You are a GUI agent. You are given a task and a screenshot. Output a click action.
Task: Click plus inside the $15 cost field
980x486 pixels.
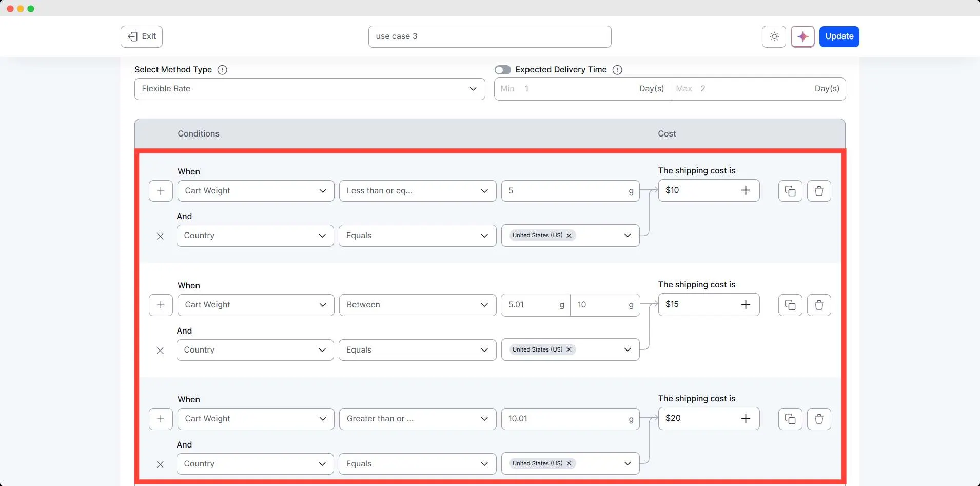(746, 305)
